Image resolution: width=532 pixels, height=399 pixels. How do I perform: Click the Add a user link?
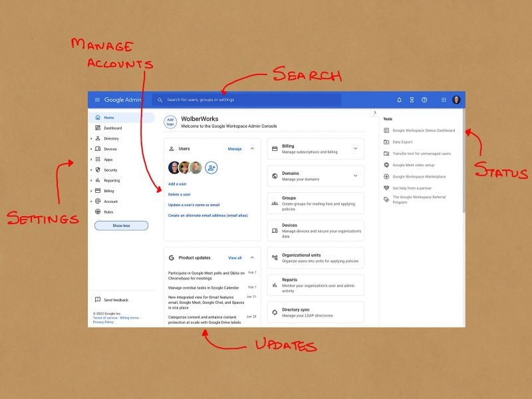coord(177,184)
